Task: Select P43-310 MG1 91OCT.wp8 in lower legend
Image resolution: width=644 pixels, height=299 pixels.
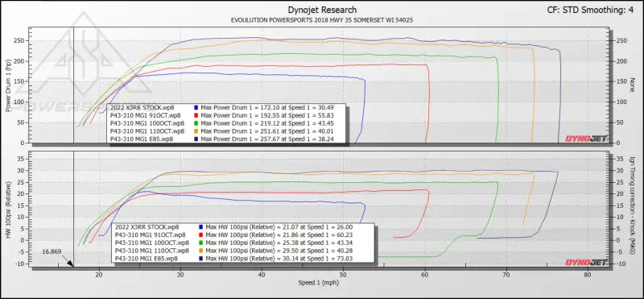Action: [x=149, y=235]
